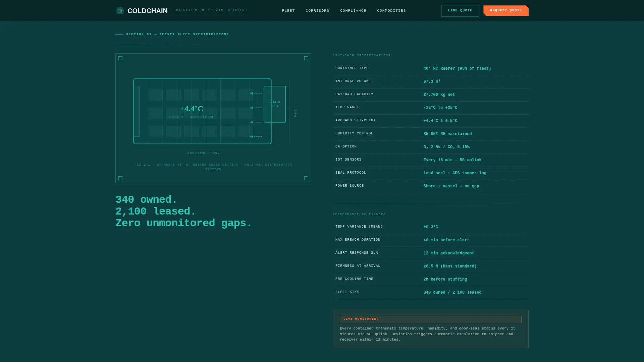Click Seal Protocol value Load seal + GPS
This screenshot has height=362, width=644.
[x=454, y=173]
